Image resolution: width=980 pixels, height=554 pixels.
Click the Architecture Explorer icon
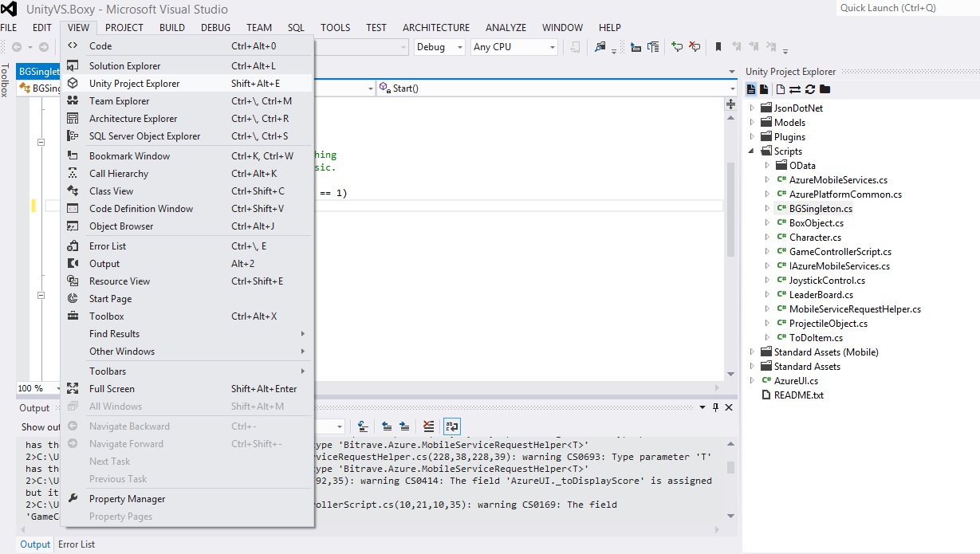pyautogui.click(x=73, y=119)
